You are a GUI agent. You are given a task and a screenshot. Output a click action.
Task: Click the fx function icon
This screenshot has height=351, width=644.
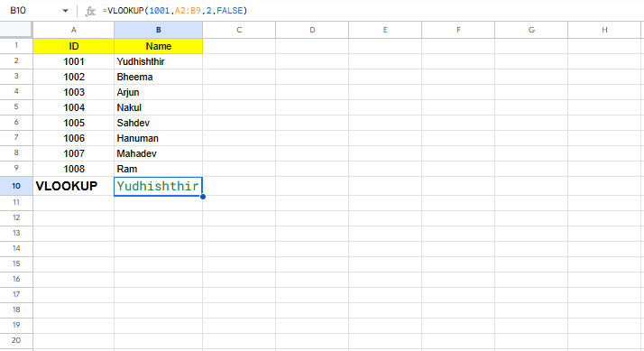[x=90, y=11]
